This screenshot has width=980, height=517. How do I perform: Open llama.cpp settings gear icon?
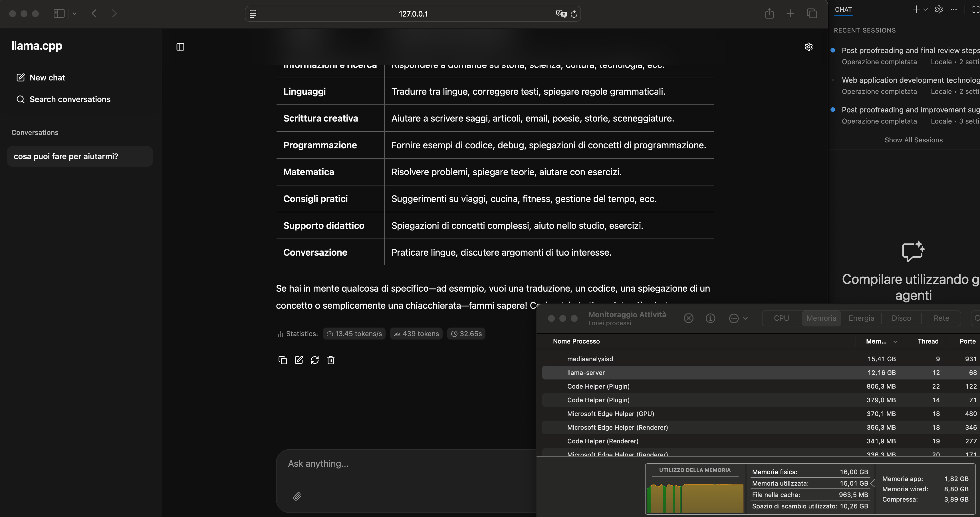pos(808,47)
